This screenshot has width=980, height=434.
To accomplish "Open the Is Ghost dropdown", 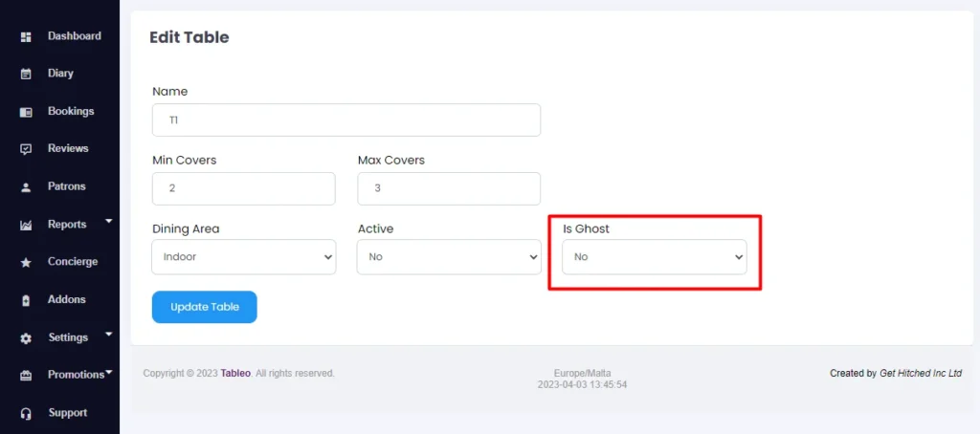I will (654, 256).
